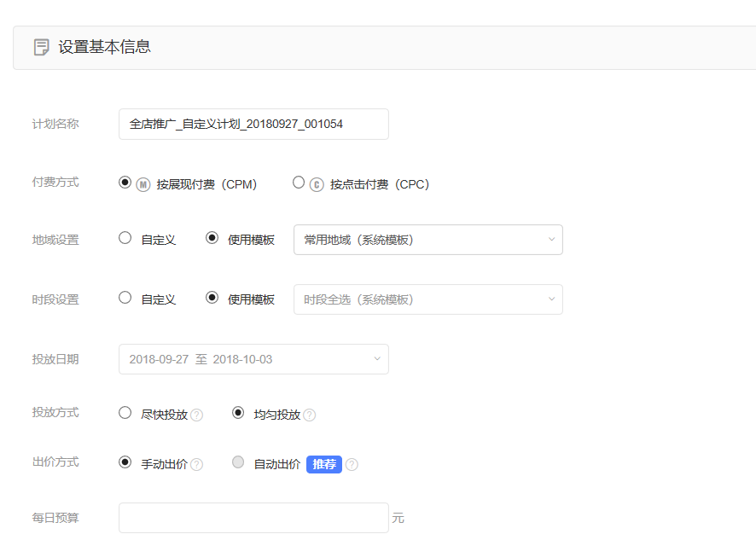756x540 pixels.
Task: Click the CPM circled M icon
Action: pyautogui.click(x=143, y=184)
